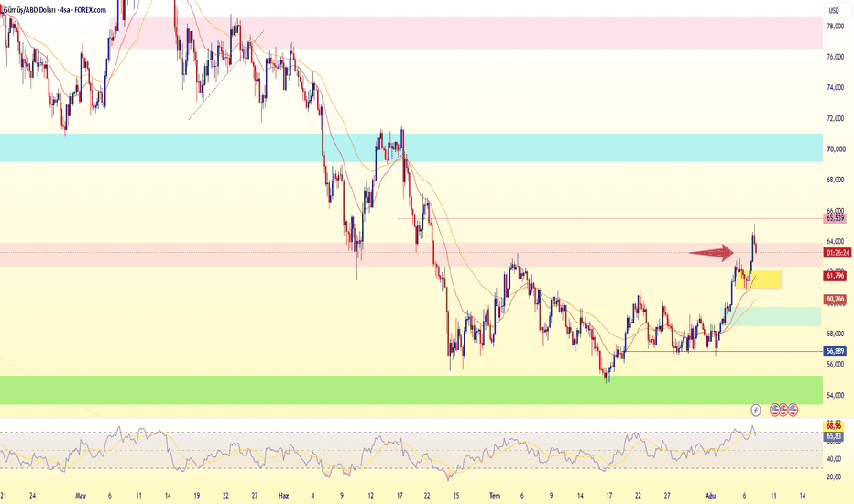Viewport: 854px width, 504px height.
Task: Click 78,000 on the price axis
Action: tap(836, 27)
